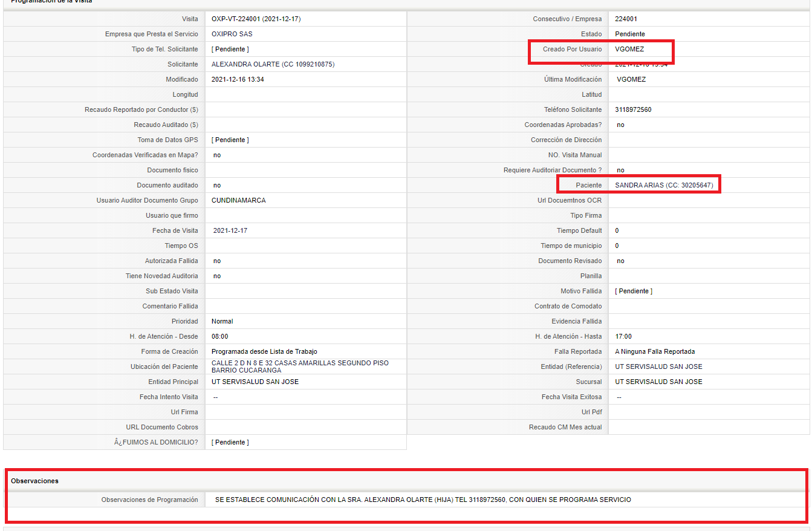Select the URL Documento Cobros label
Viewport: 812px width, 531px height.
[162, 427]
